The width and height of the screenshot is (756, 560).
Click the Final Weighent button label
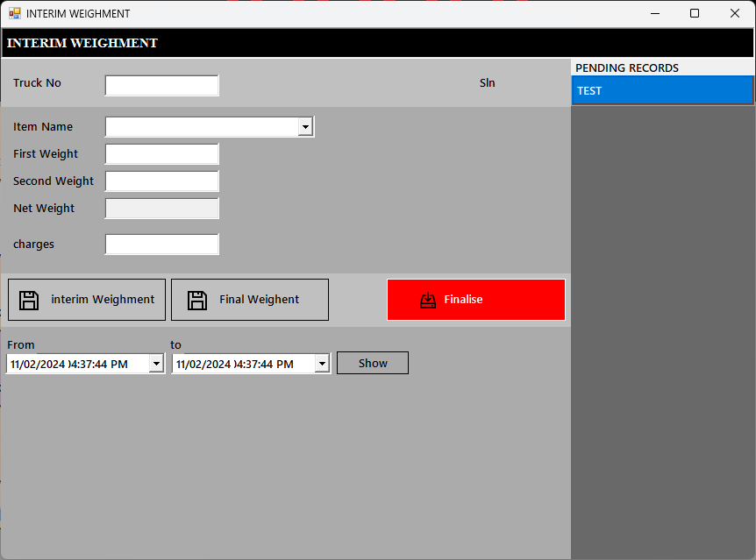(x=259, y=300)
